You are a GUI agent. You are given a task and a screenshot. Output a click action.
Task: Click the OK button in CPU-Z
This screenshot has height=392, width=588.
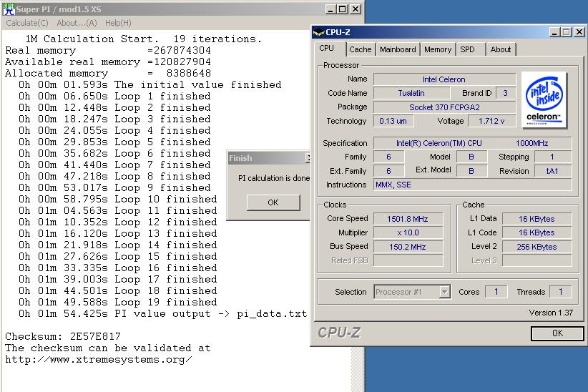(557, 333)
